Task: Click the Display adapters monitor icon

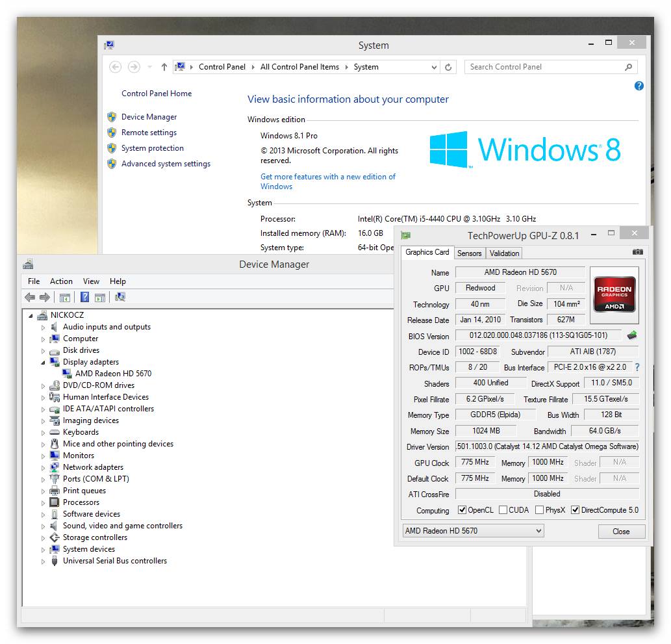Action: click(55, 362)
